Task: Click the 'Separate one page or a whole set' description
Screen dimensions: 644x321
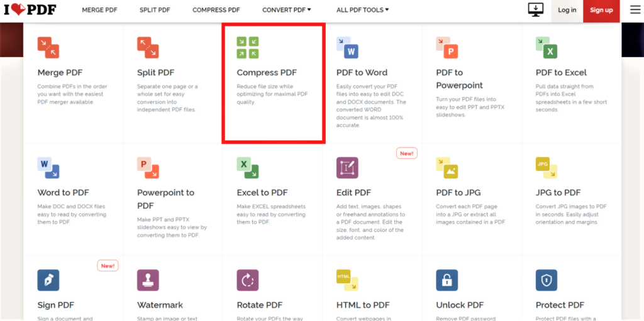Action: point(167,98)
